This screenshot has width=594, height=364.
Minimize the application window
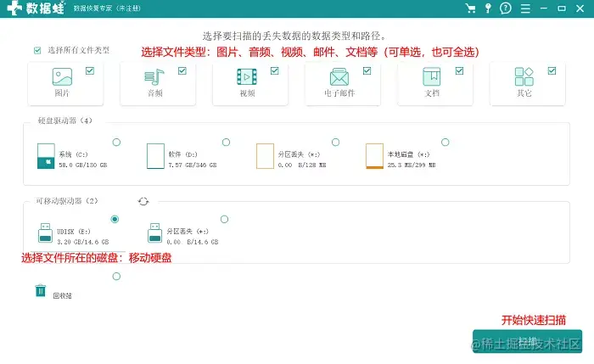(x=544, y=8)
